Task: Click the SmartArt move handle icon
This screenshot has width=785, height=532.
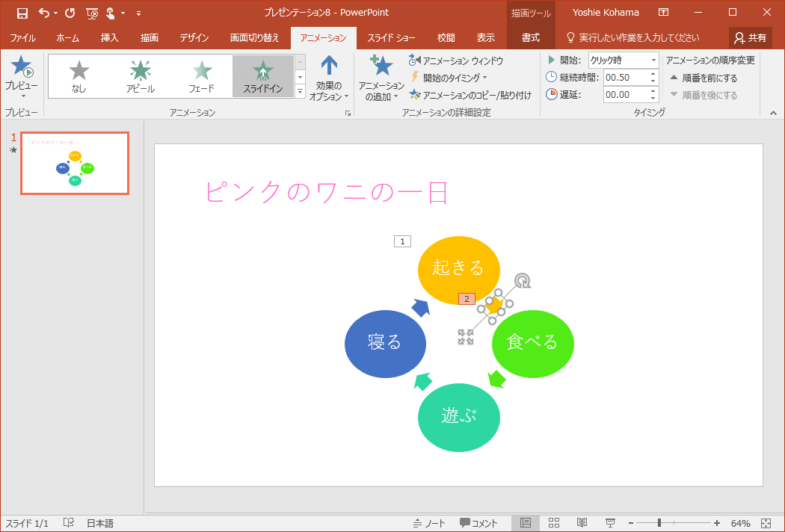Action: pyautogui.click(x=466, y=337)
